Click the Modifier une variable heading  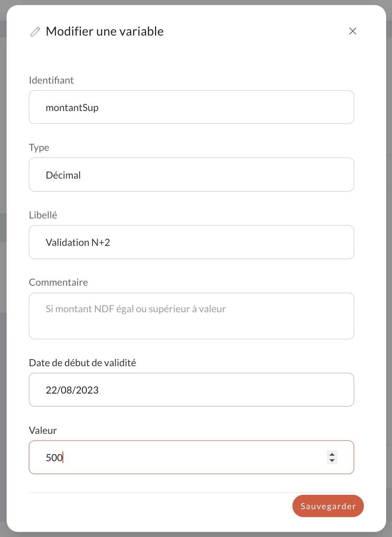105,31
